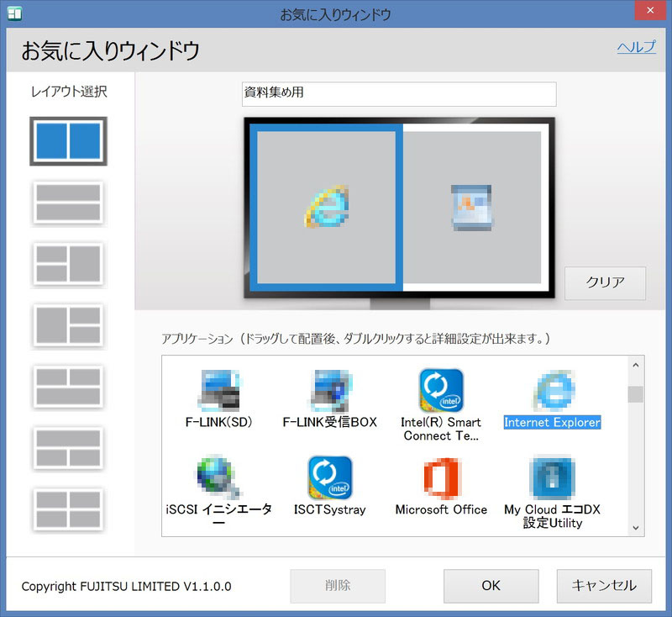Click the 資料集め用 name text field

point(398,93)
